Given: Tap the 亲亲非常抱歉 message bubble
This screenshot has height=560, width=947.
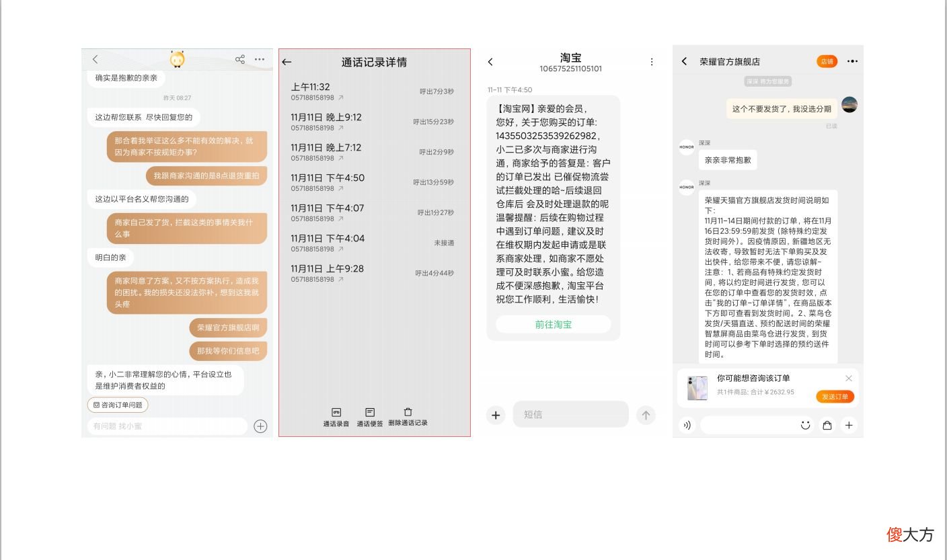Looking at the screenshot, I should tap(728, 160).
